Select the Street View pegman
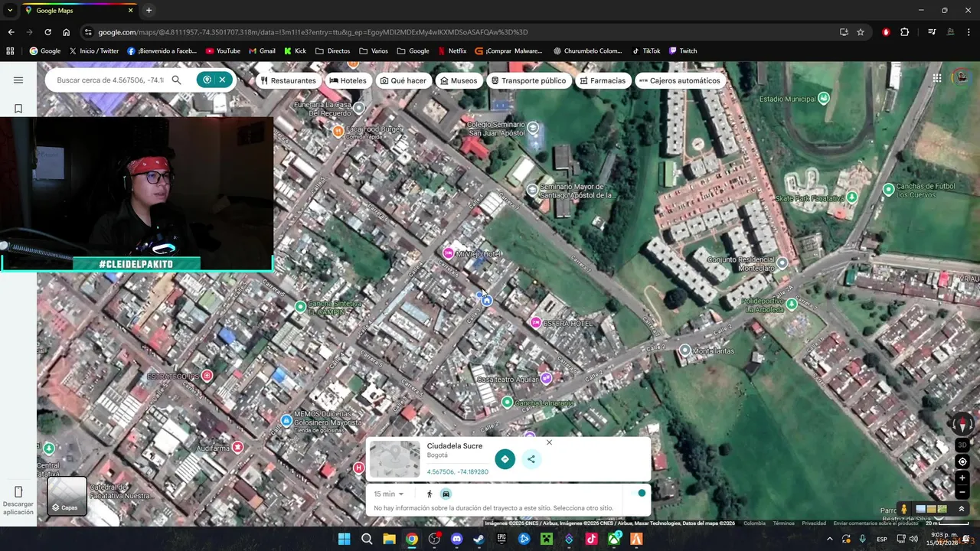Image resolution: width=980 pixels, height=551 pixels. tap(904, 509)
